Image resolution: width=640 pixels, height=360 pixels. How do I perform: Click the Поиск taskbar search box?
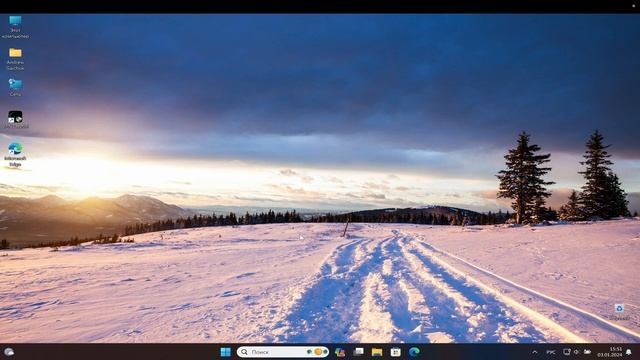283,352
